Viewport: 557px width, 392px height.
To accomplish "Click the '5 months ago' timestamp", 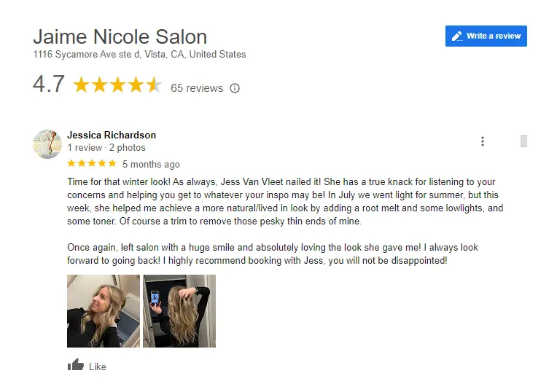I will pyautogui.click(x=151, y=165).
